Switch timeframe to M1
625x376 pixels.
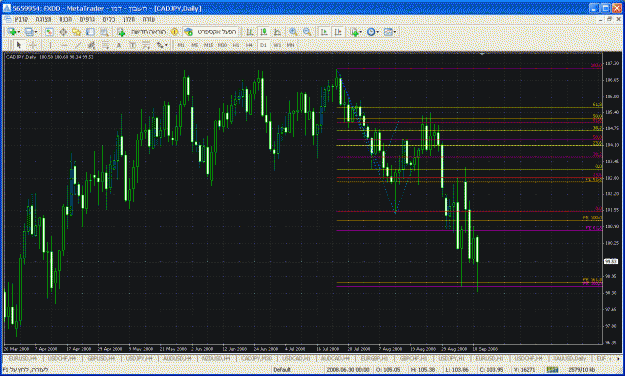tap(181, 45)
